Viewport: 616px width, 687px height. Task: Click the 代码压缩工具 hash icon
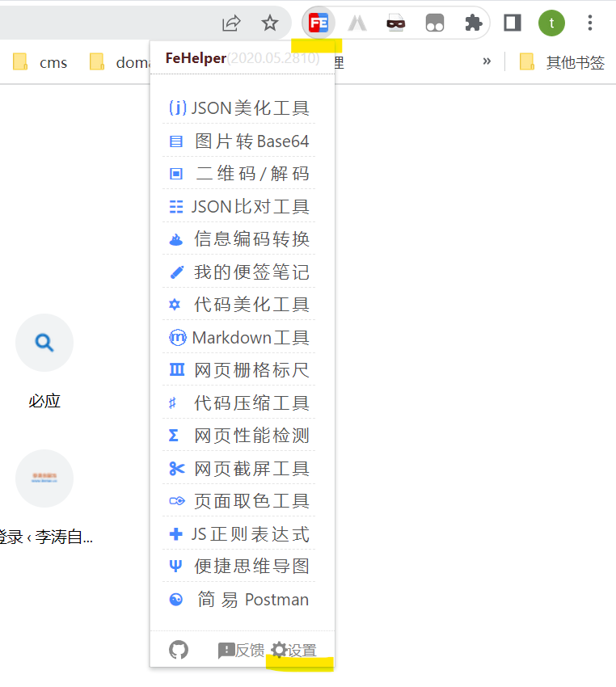[173, 403]
